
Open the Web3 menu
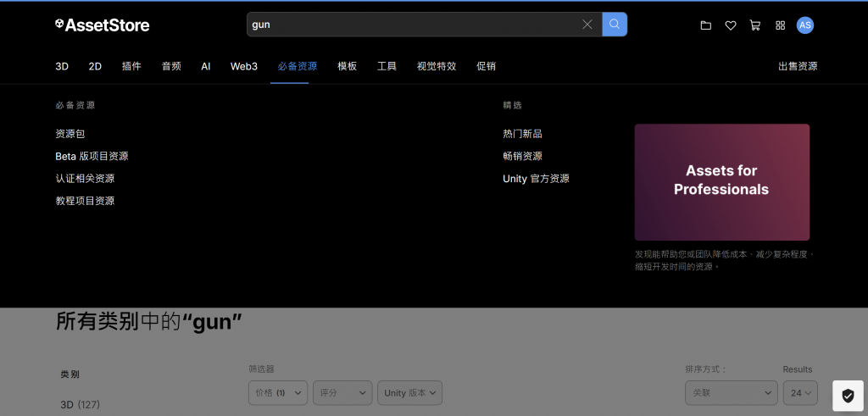click(244, 66)
